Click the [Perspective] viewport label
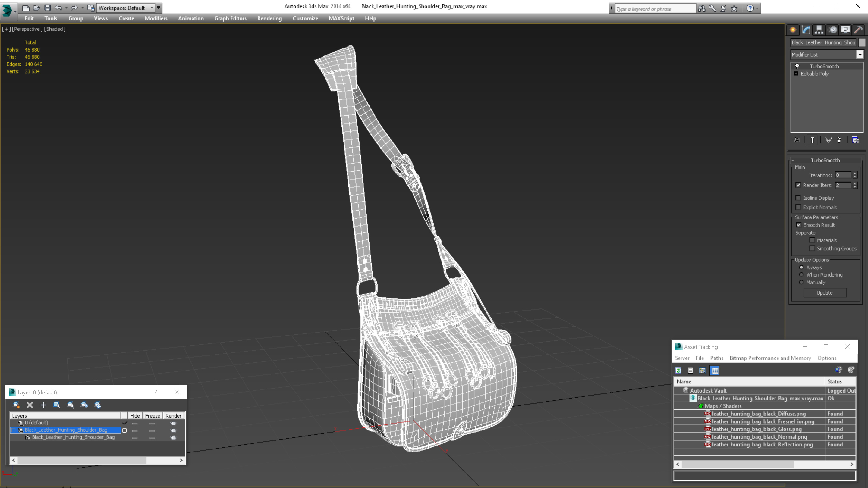The image size is (868, 488). click(27, 29)
